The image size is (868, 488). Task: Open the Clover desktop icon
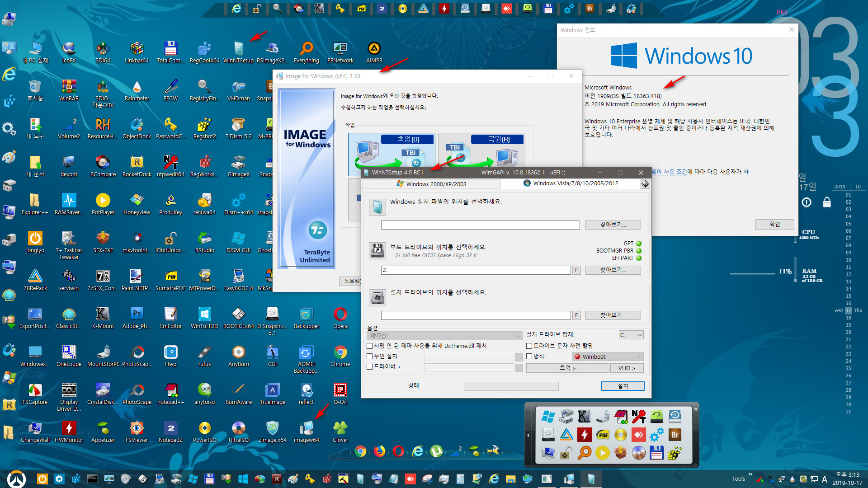click(x=340, y=432)
